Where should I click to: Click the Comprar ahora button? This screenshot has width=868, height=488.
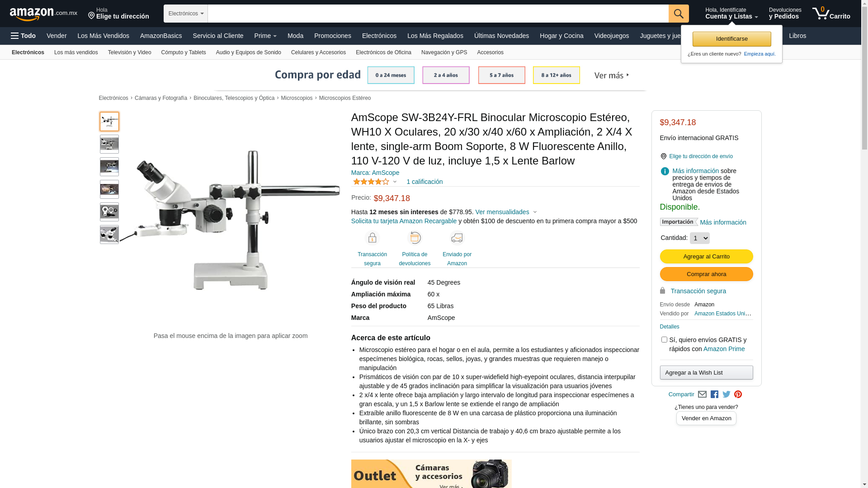click(x=706, y=274)
